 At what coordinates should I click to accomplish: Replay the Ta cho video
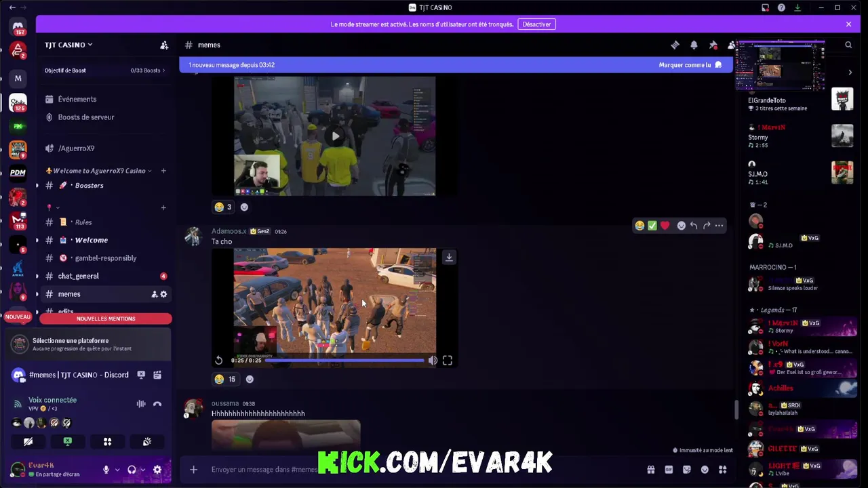[219, 361]
